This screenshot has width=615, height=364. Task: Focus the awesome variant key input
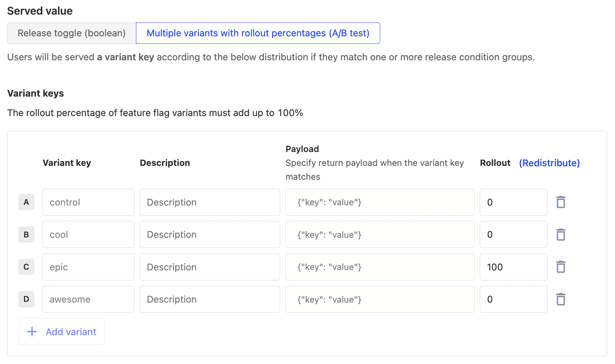[x=88, y=299]
